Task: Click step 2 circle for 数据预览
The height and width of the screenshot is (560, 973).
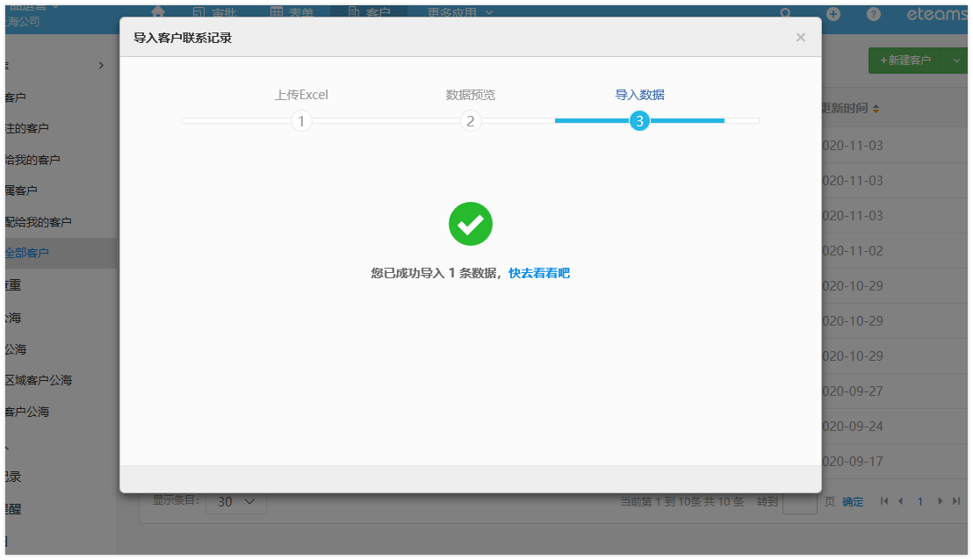Action: pos(471,121)
